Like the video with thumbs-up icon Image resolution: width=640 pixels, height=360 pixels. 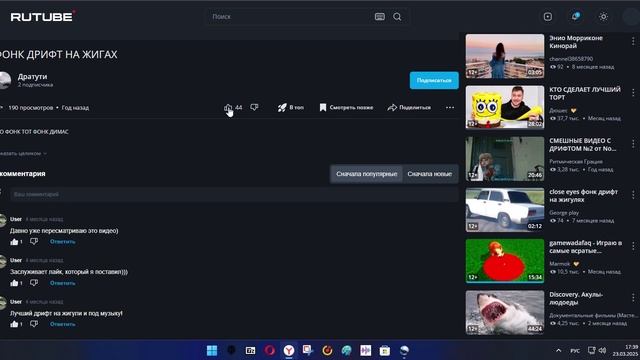point(228,107)
